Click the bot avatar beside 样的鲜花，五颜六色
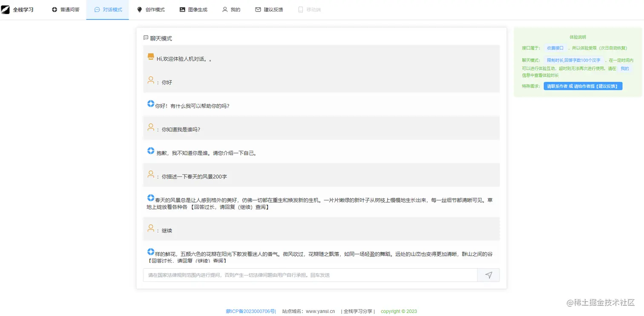The width and height of the screenshot is (644, 316). coord(150,252)
